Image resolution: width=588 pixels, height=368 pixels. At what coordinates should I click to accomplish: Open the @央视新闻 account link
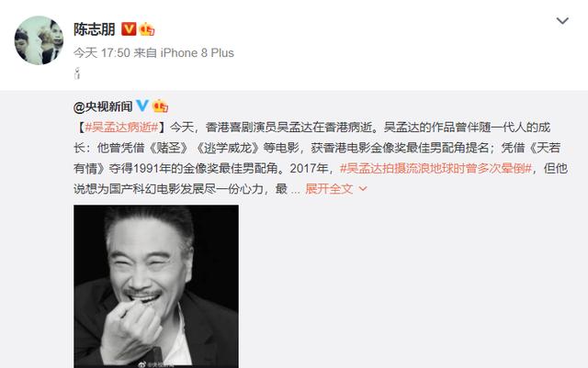click(103, 106)
